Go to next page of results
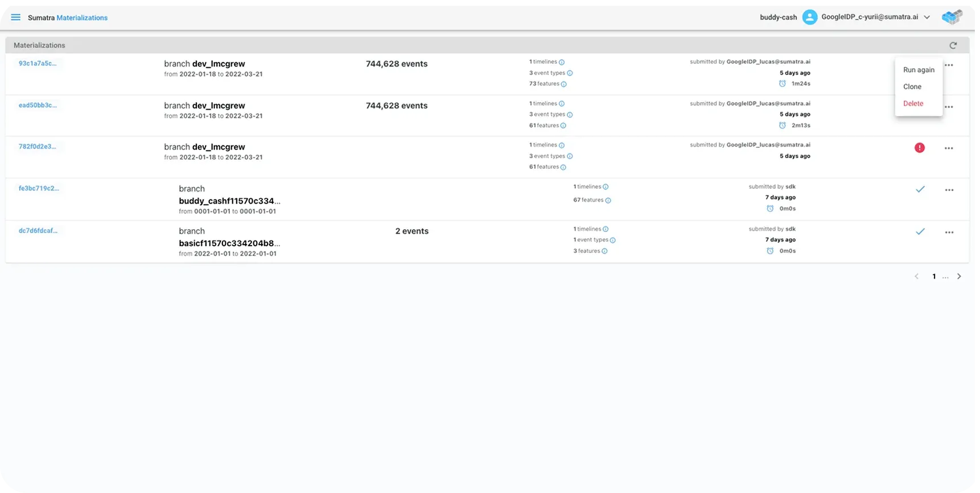980x493 pixels. pyautogui.click(x=959, y=276)
